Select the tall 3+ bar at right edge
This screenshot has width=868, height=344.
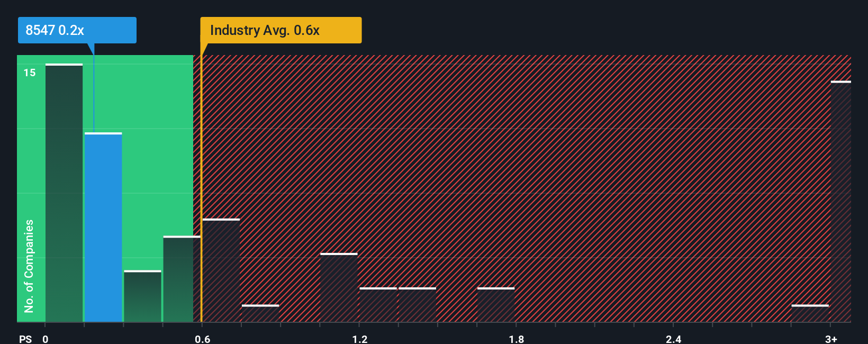click(x=841, y=201)
